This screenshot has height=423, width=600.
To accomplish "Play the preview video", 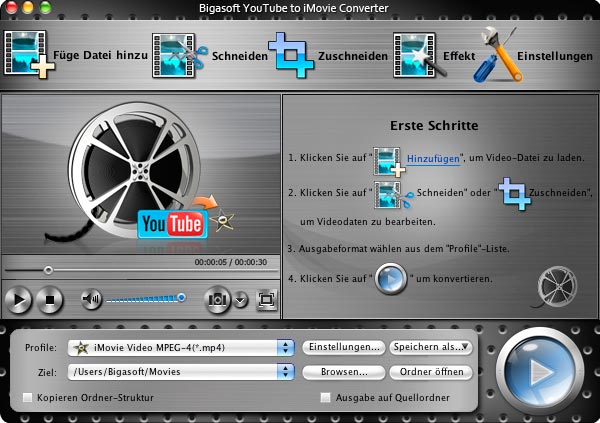I will (18, 299).
